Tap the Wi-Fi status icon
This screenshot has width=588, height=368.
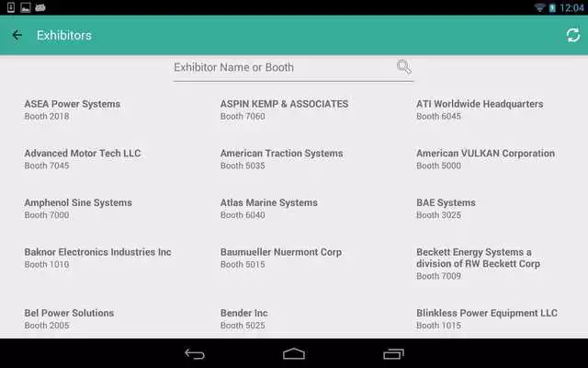pos(539,7)
